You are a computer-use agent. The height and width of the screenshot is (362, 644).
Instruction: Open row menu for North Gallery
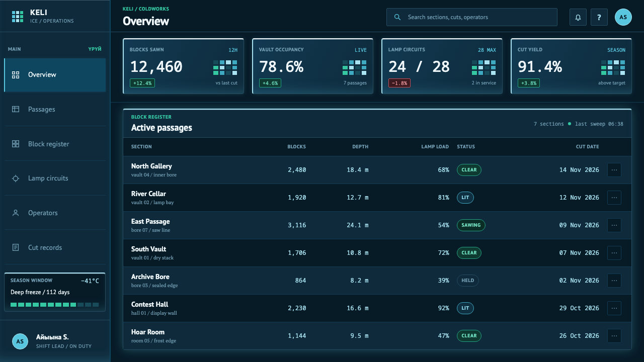pyautogui.click(x=614, y=170)
